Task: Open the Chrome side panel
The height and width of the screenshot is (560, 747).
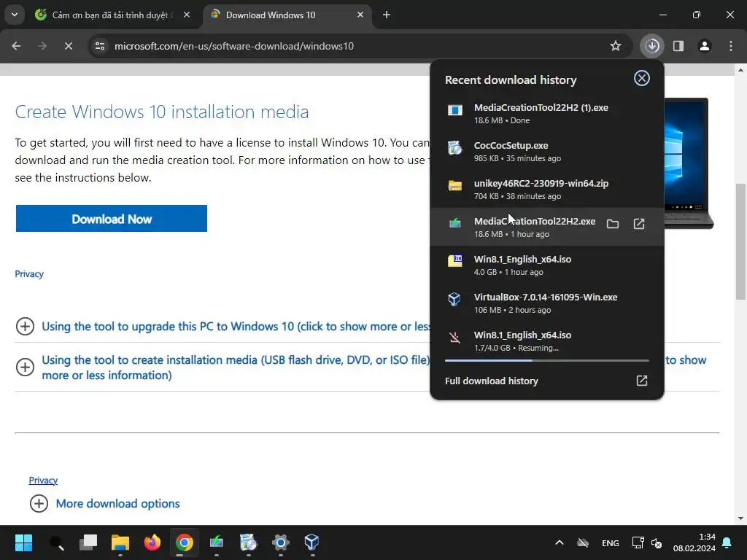Action: [x=678, y=46]
